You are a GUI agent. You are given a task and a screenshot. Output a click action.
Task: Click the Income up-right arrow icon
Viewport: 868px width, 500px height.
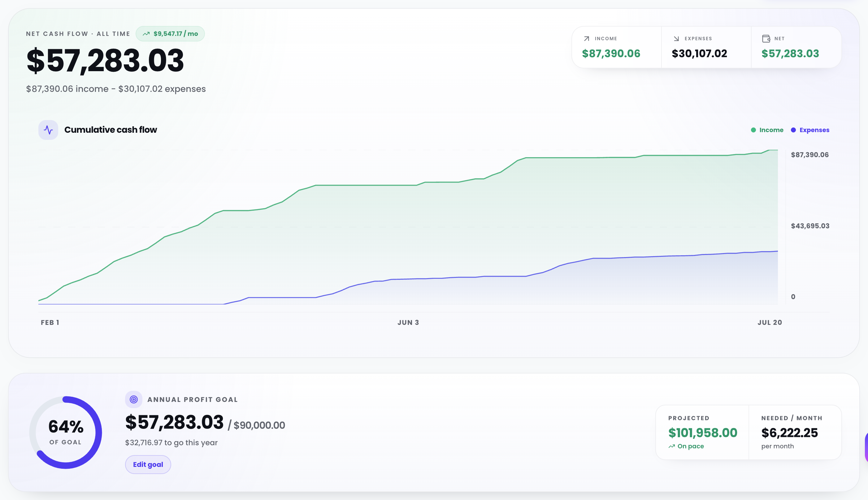tap(587, 38)
